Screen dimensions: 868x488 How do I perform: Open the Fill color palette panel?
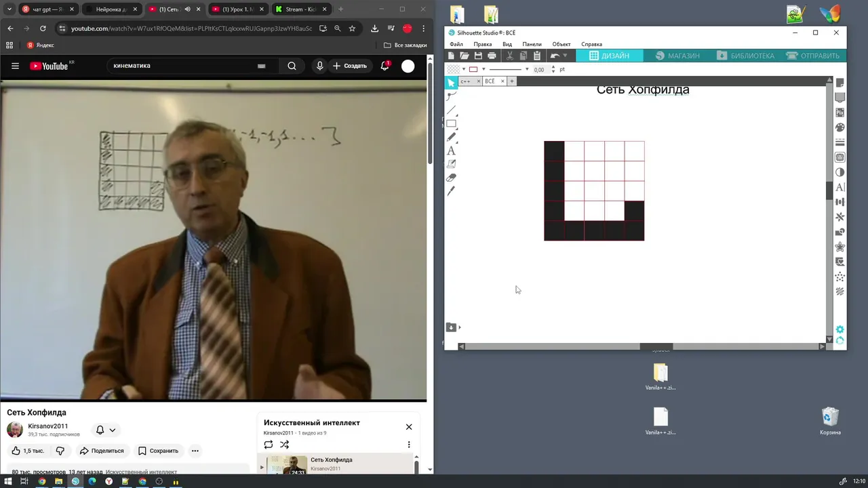(840, 127)
